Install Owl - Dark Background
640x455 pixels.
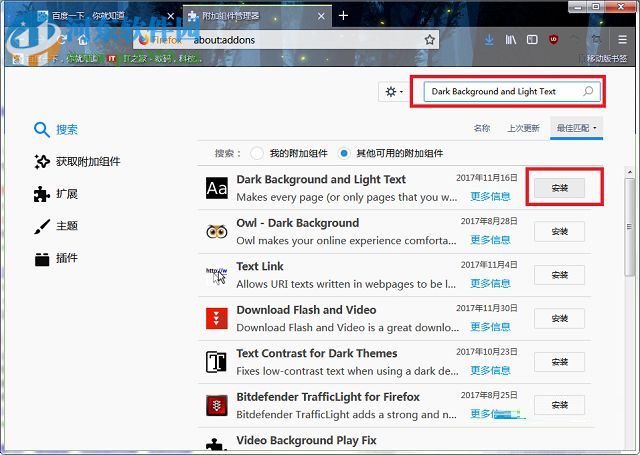click(x=560, y=232)
